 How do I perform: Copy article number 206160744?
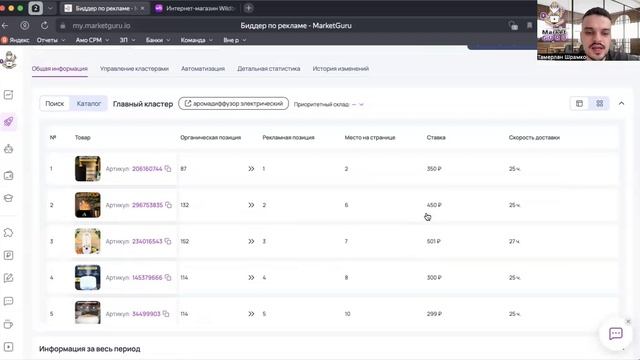click(168, 169)
